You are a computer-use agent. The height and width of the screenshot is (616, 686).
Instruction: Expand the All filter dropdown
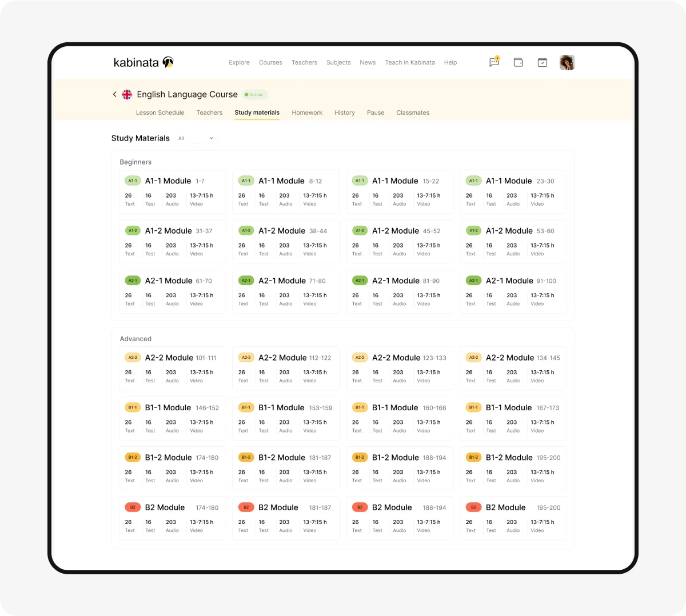pyautogui.click(x=196, y=138)
